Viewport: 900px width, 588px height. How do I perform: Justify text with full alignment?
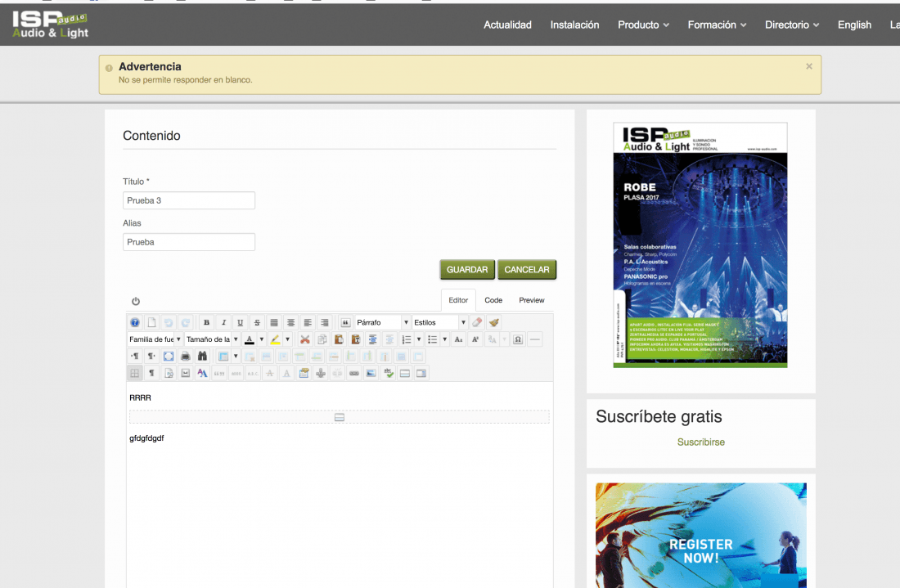(274, 322)
